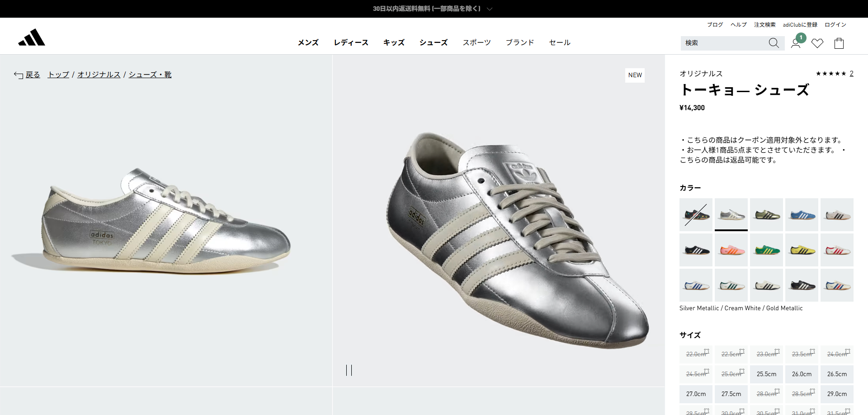
Task: Select the blue shoe color swatch
Action: coord(802,214)
